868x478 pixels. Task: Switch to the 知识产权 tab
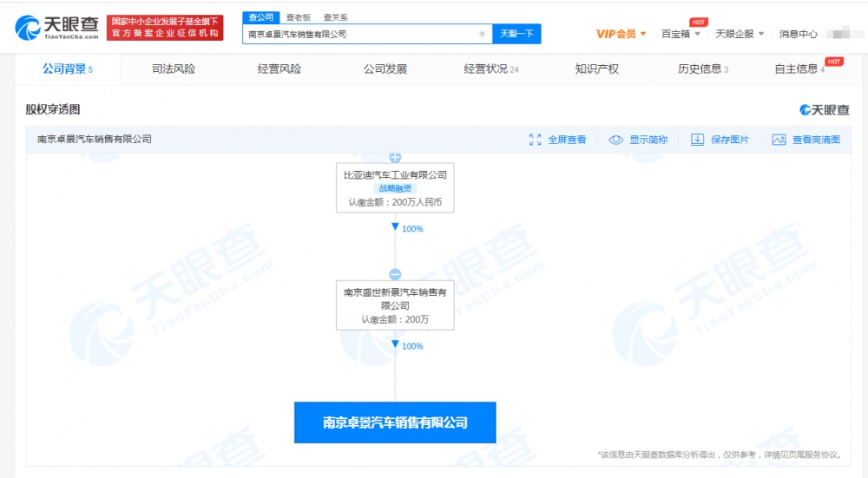click(x=597, y=69)
